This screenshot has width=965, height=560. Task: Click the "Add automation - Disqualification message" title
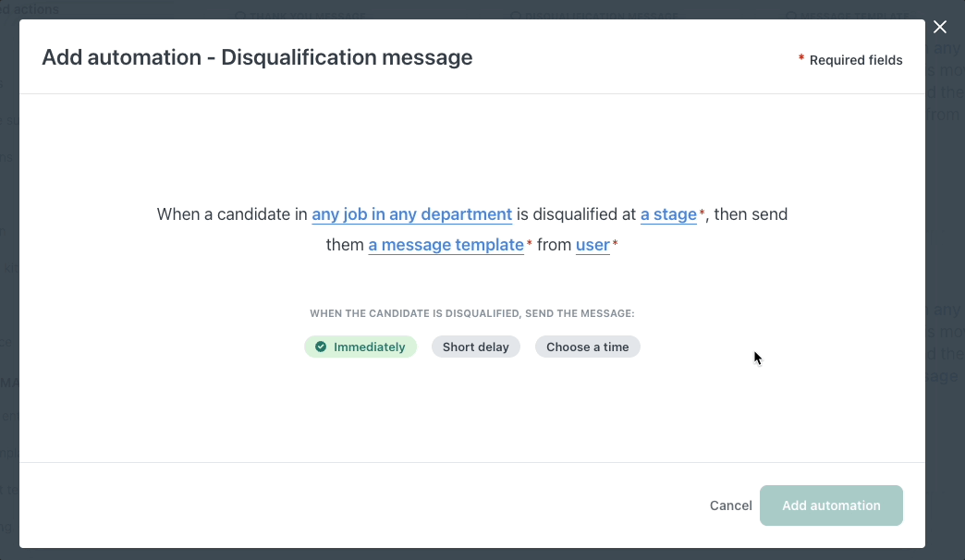[x=256, y=57]
